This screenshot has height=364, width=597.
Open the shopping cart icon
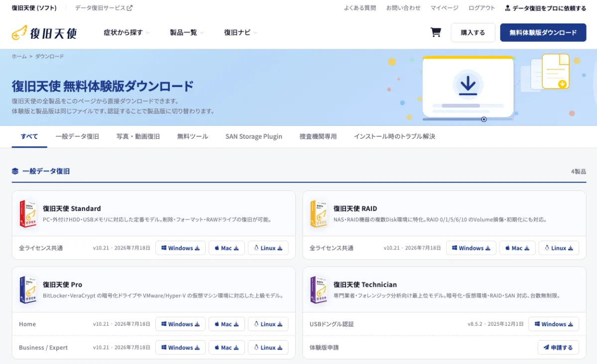tap(436, 32)
